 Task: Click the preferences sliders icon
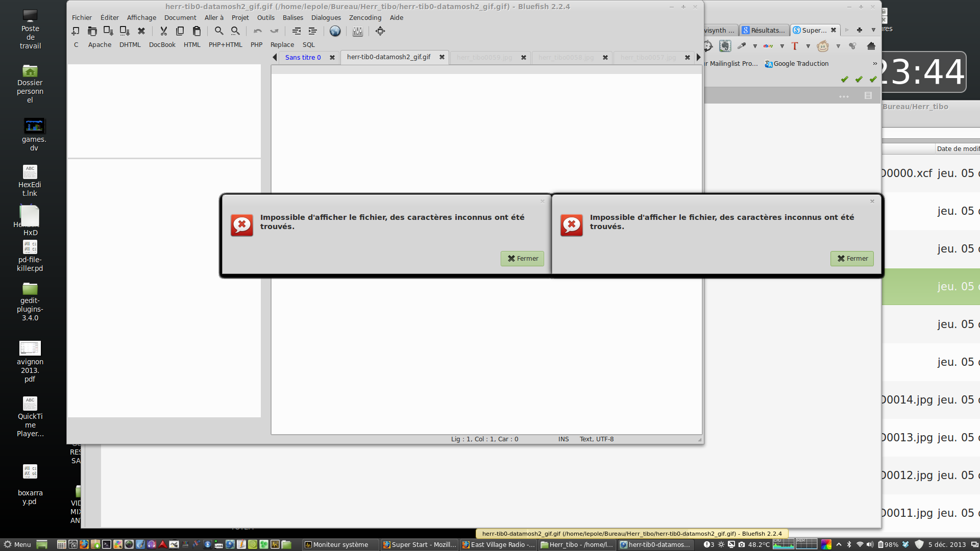pos(357,31)
